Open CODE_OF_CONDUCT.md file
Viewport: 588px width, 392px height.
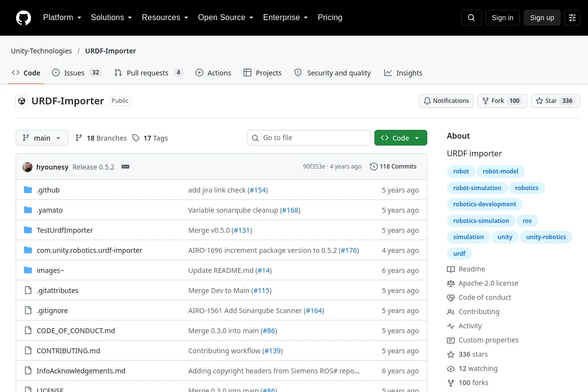click(76, 331)
